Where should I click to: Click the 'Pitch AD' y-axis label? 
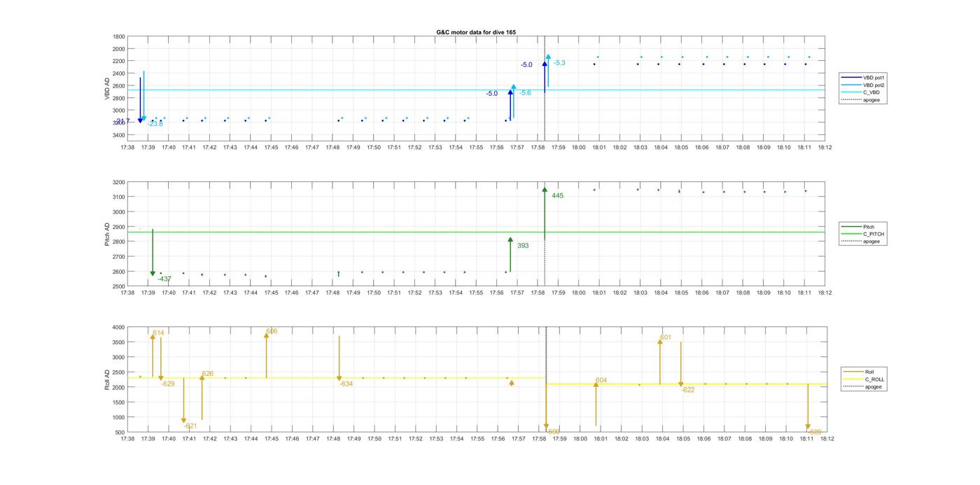tap(107, 234)
